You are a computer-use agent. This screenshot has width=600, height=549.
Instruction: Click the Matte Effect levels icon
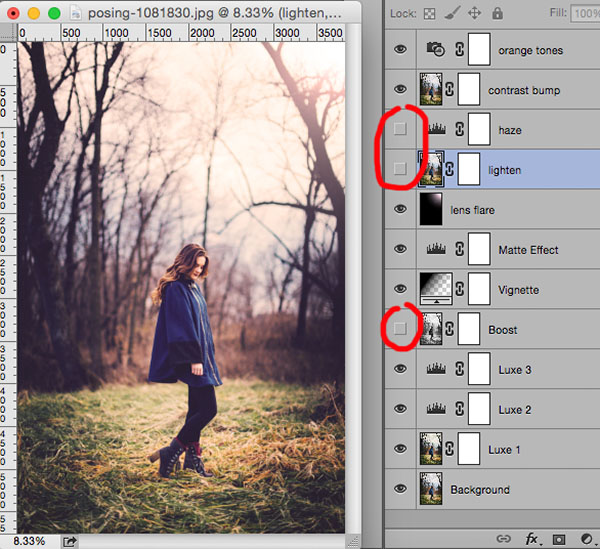(436, 249)
